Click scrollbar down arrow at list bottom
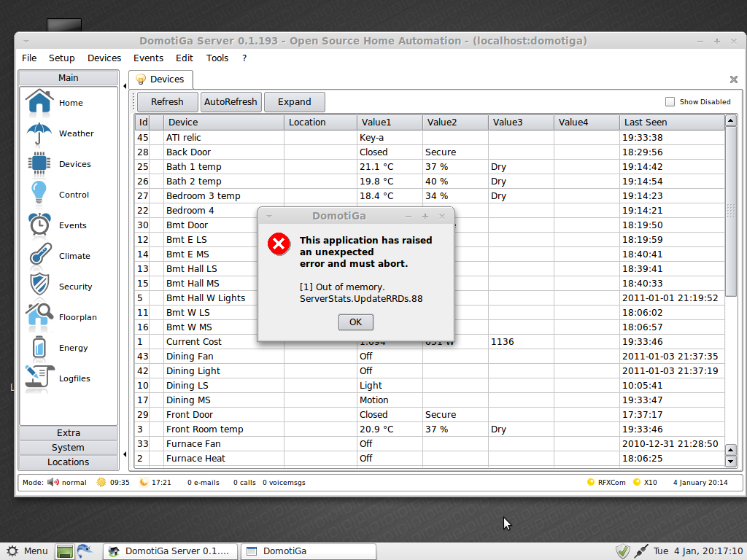Image resolution: width=747 pixels, height=560 pixels. 731,461
